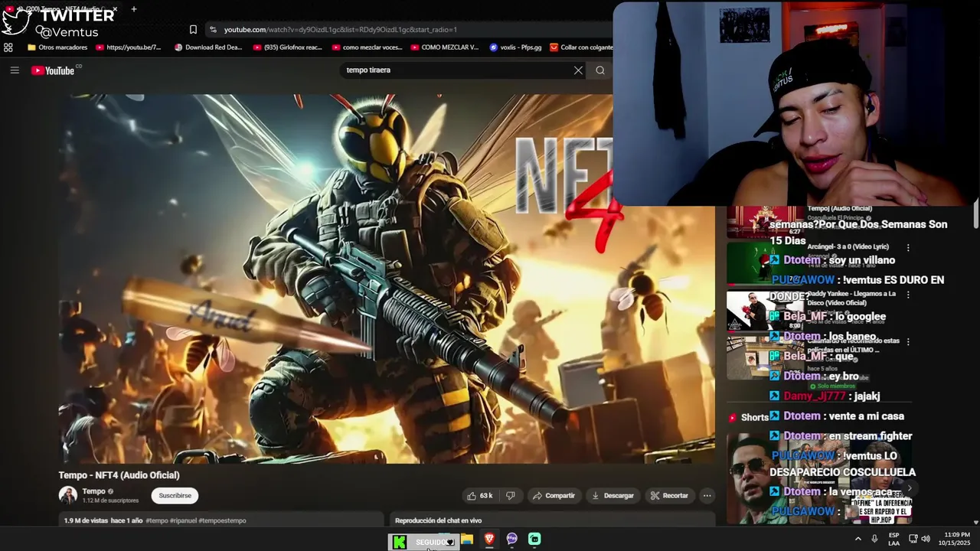Open the '(935) Girlofnox reac...' bookmark
Screen dimensions: 980x551
(x=288, y=47)
